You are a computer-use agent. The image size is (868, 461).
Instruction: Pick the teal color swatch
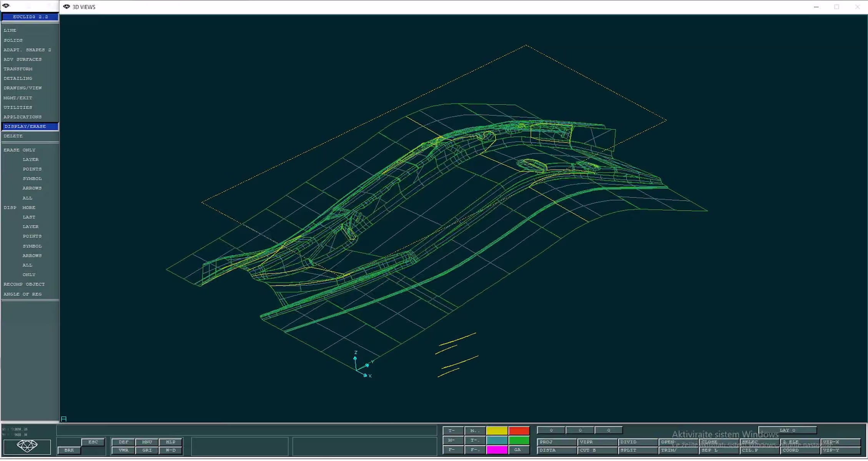pyautogui.click(x=497, y=440)
